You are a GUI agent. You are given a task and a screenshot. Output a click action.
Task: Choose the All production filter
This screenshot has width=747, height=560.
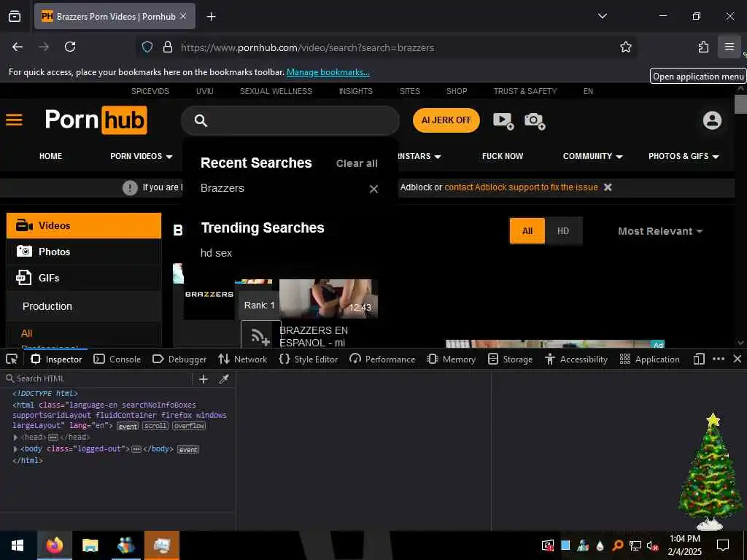coord(27,333)
